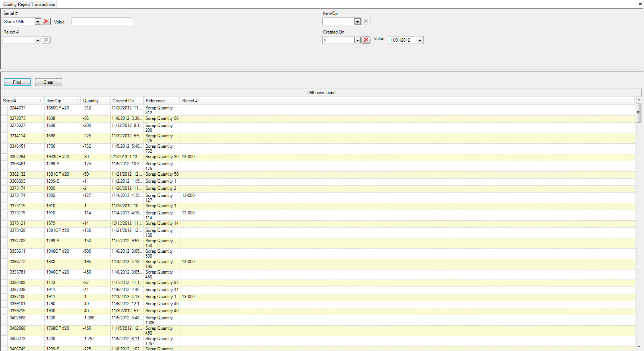Select row with serial 3399215
Viewport: 644px width, 351px height.
(318, 311)
